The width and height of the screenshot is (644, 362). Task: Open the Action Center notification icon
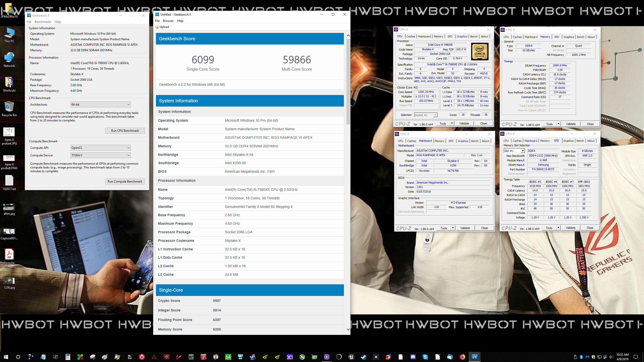point(636,357)
